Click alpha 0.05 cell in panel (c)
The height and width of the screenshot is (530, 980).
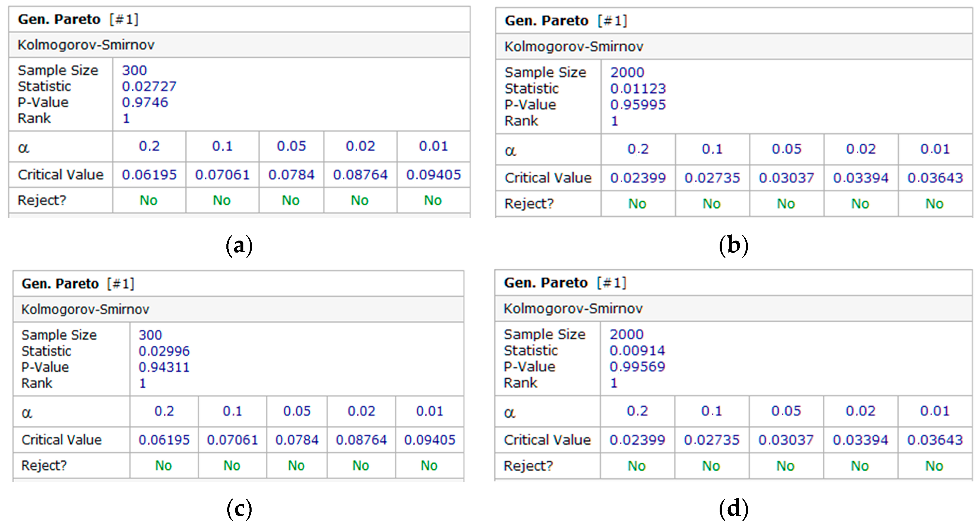tap(297, 411)
